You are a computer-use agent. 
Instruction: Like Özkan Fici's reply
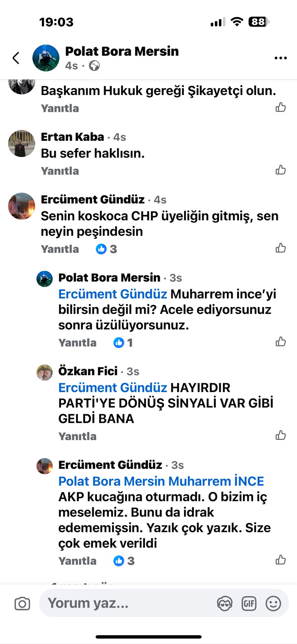coord(281,436)
